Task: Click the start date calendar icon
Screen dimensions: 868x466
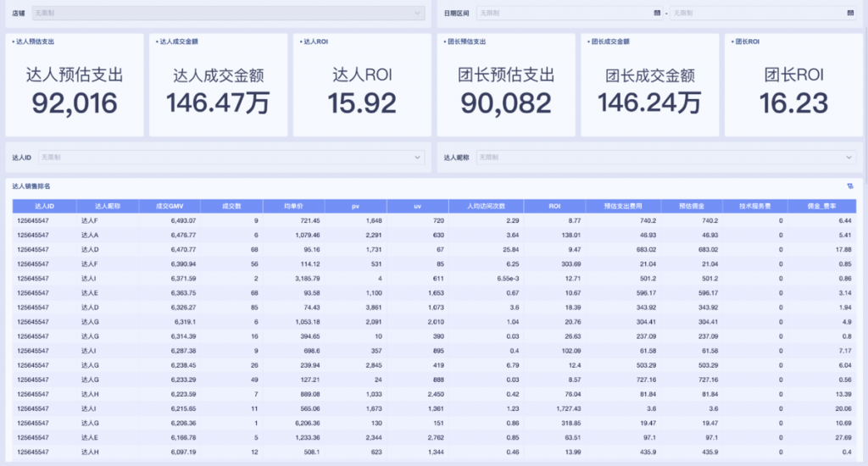Action: point(657,14)
